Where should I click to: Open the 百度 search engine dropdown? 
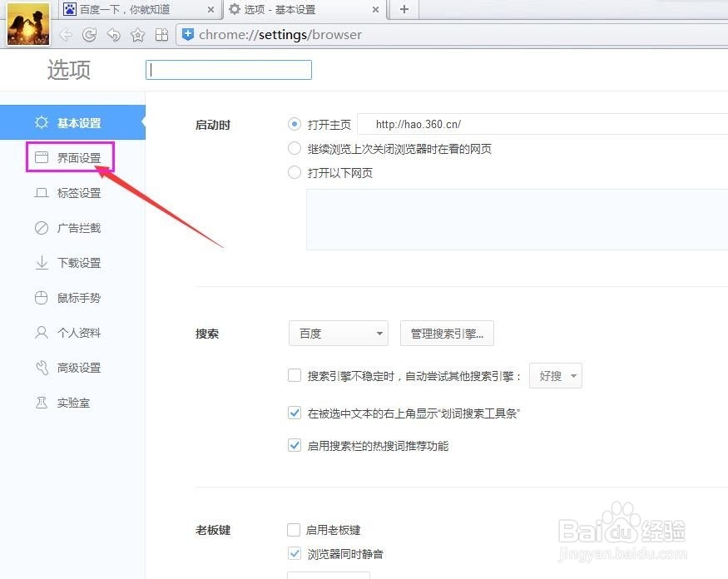pos(338,333)
